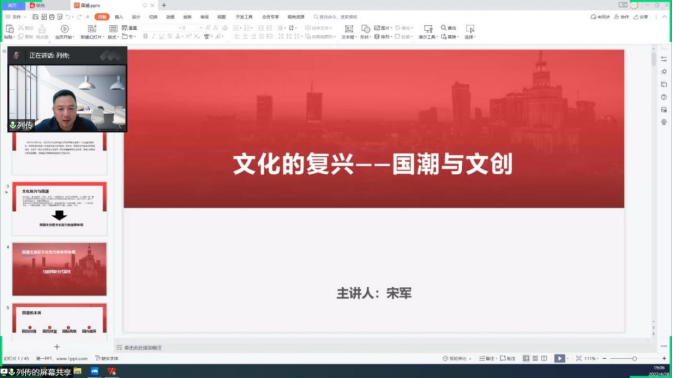Toggle Italic formatting button
The width and height of the screenshot is (673, 378).
(153, 37)
